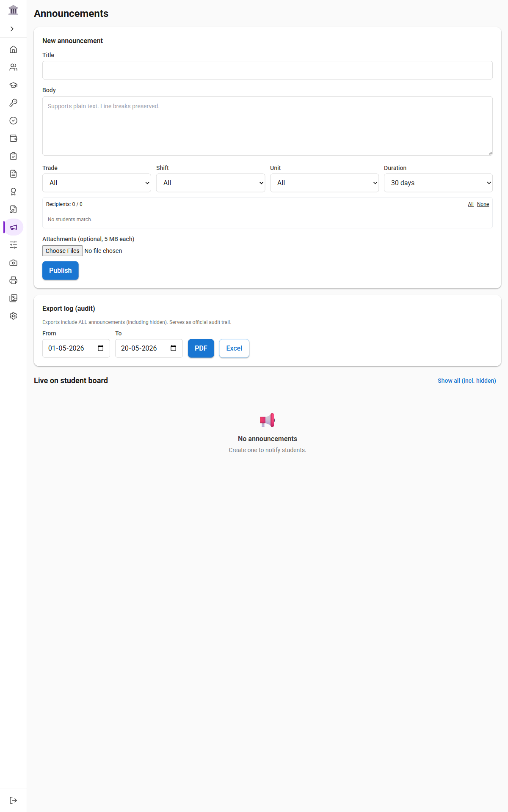Click the Body textarea resize handle corner
Image resolution: width=508 pixels, height=812 pixels.
click(490, 153)
